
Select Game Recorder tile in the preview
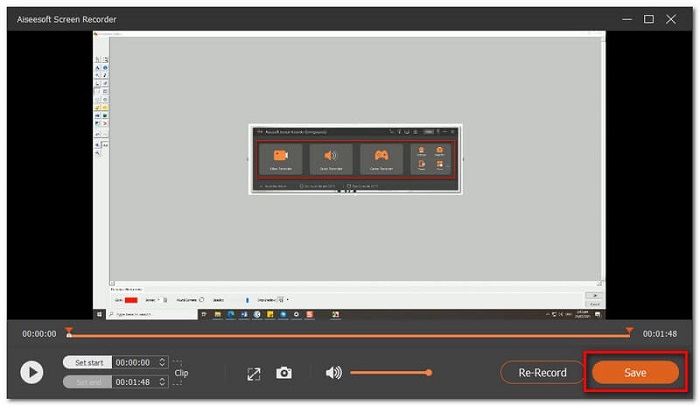click(x=381, y=158)
